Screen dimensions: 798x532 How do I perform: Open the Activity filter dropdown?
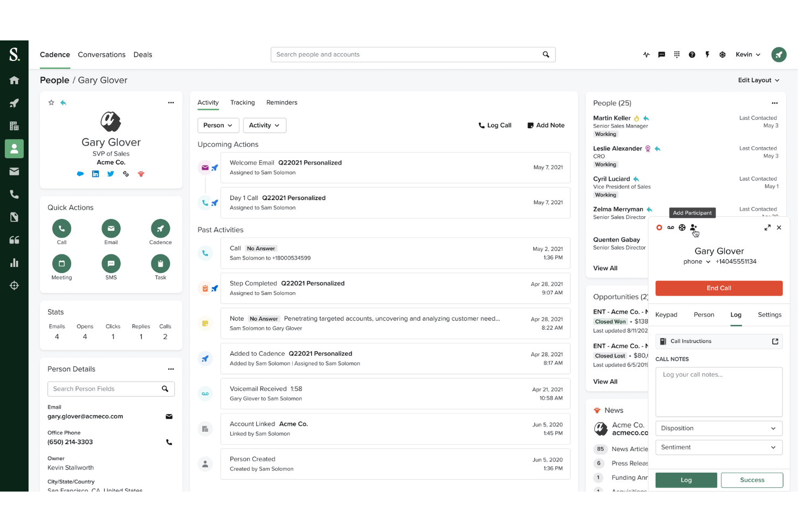point(265,125)
